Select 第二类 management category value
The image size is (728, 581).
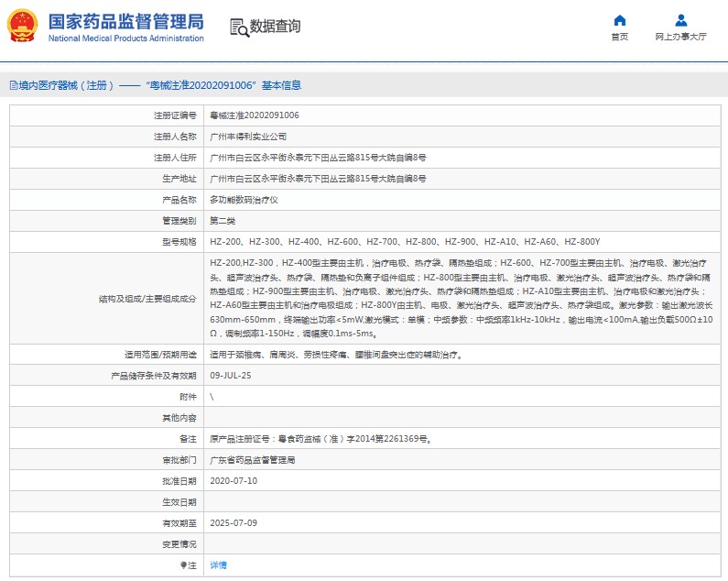pos(223,221)
